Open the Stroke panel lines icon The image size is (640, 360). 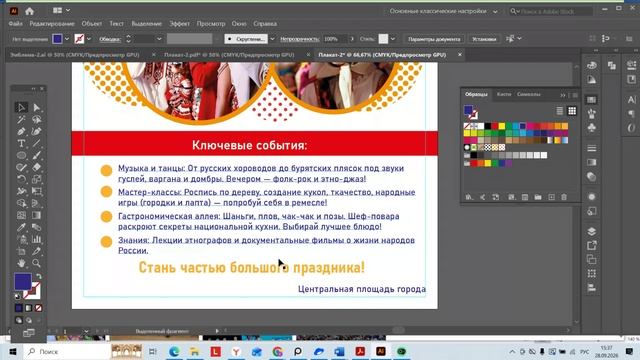[591, 148]
